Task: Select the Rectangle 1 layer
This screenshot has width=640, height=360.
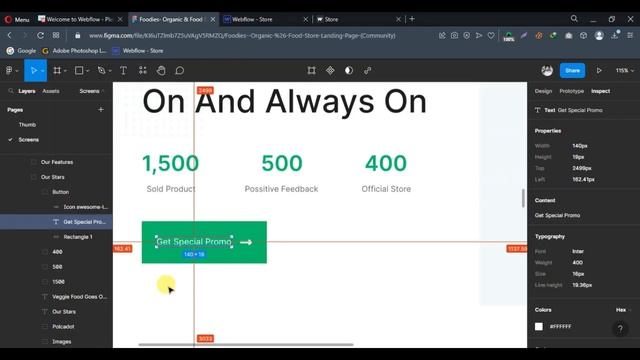Action: (78, 237)
